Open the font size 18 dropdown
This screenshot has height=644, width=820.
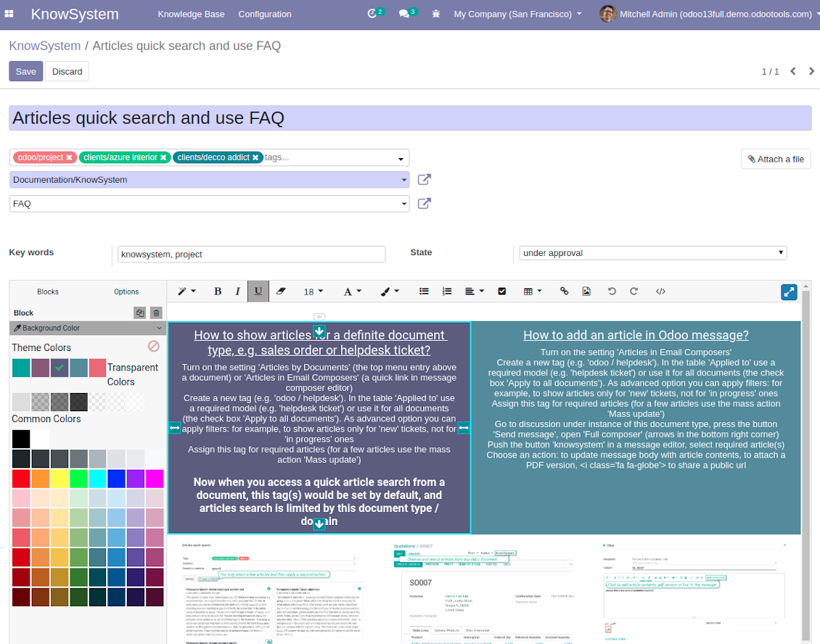pos(313,292)
